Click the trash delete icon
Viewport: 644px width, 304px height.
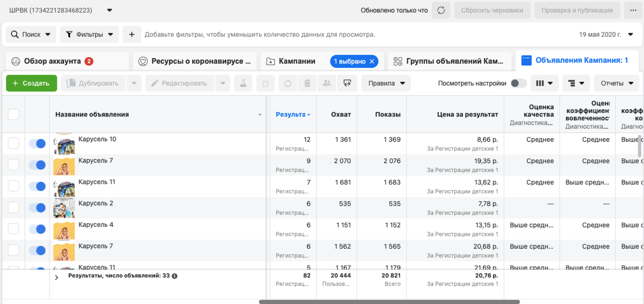(x=307, y=83)
